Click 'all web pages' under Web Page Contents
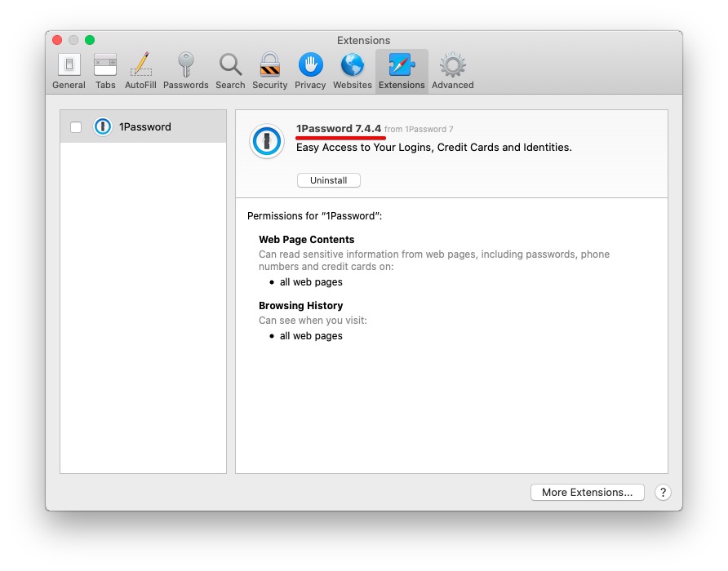This screenshot has height=571, width=728. [x=311, y=282]
